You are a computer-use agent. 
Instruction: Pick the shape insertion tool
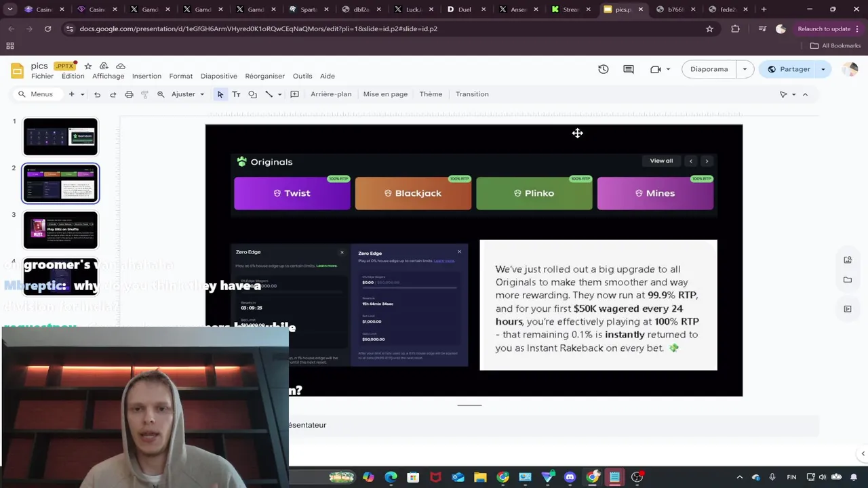pyautogui.click(x=252, y=94)
